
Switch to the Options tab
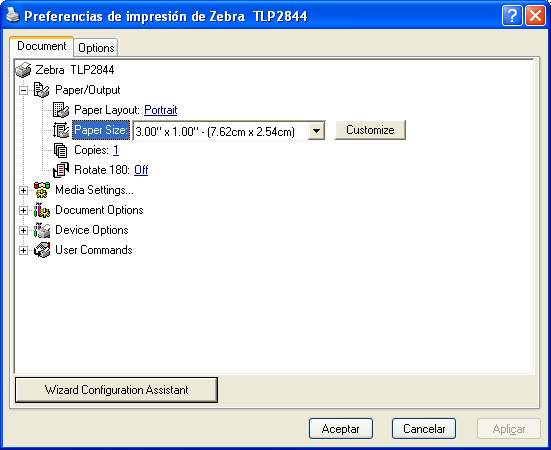pyautogui.click(x=96, y=48)
